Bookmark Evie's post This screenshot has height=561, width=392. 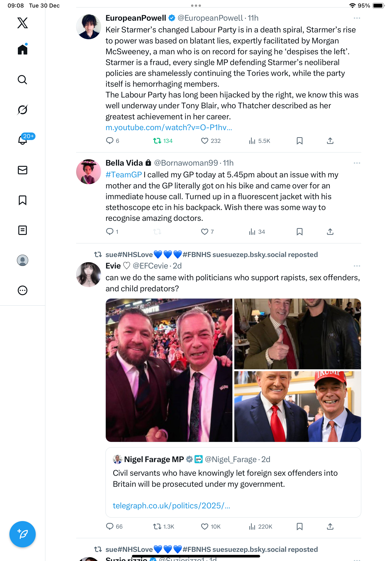tap(299, 526)
